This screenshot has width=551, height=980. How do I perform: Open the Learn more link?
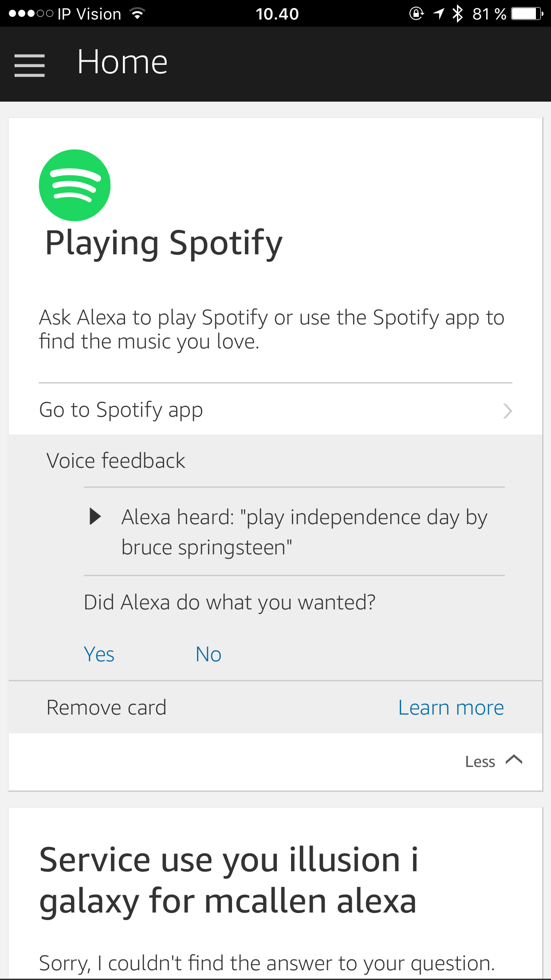click(451, 707)
